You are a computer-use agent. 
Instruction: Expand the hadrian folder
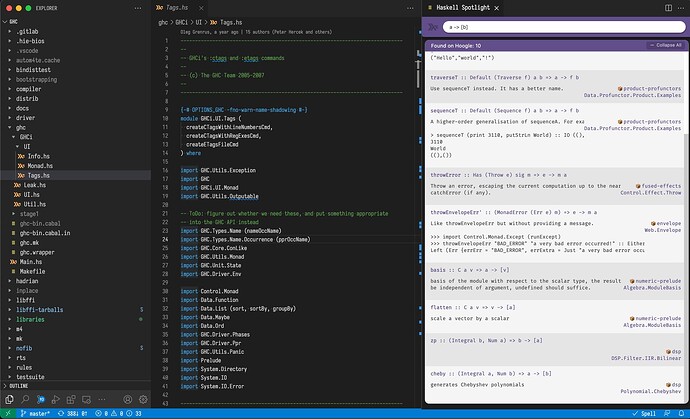[x=27, y=281]
